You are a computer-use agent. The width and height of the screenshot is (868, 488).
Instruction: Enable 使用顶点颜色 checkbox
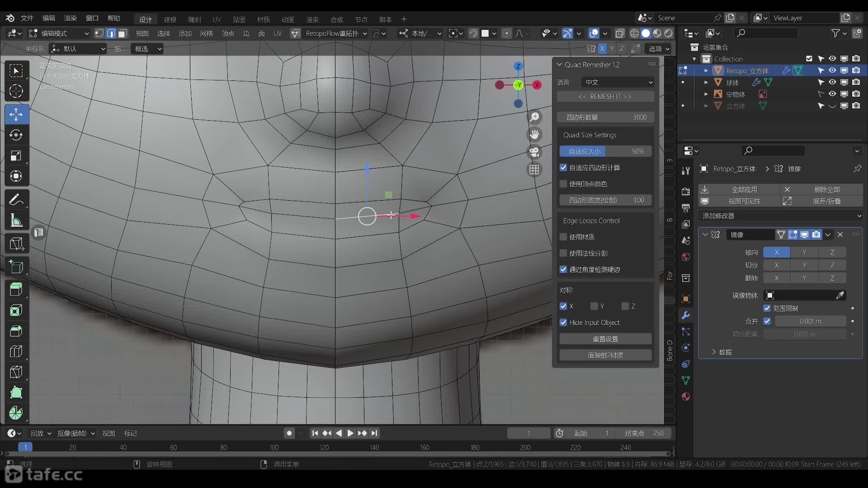click(x=563, y=184)
